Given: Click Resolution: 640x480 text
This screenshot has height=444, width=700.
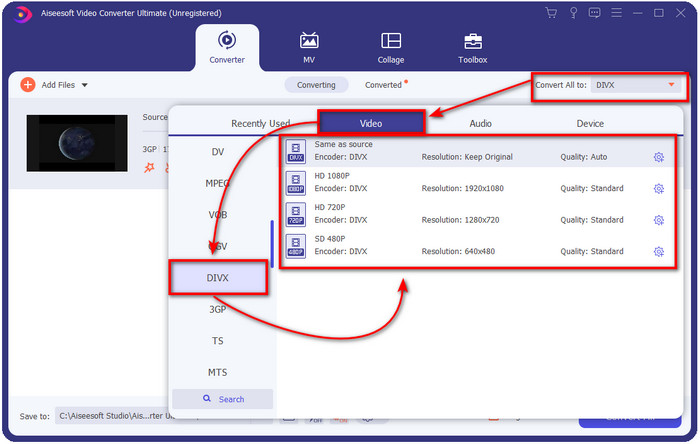Looking at the screenshot, I should (x=458, y=251).
